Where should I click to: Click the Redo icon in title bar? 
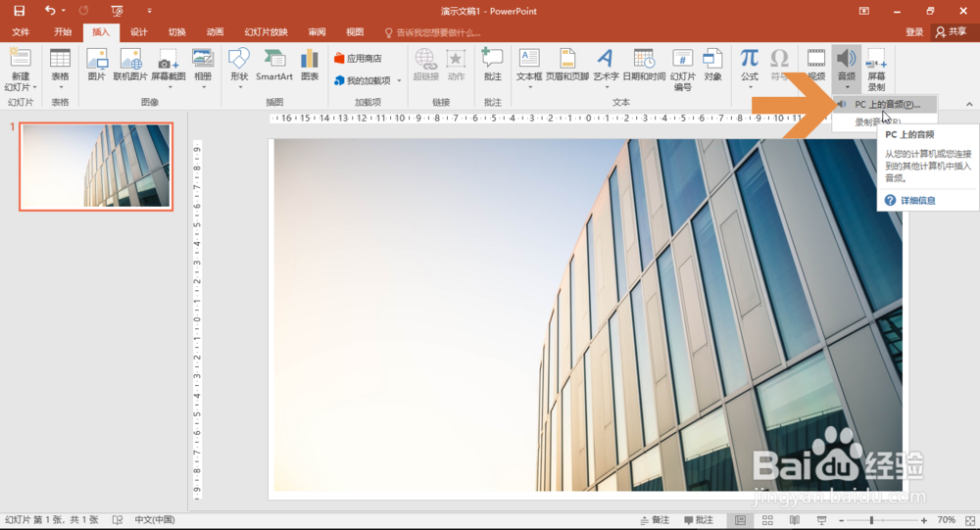[x=83, y=11]
